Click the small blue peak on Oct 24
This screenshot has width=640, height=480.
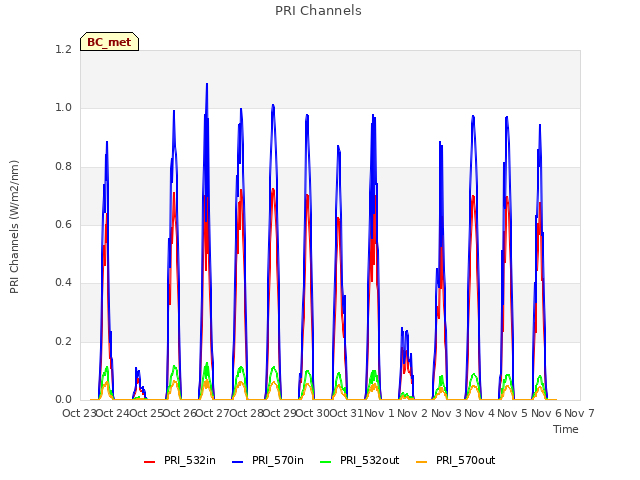coord(136,368)
